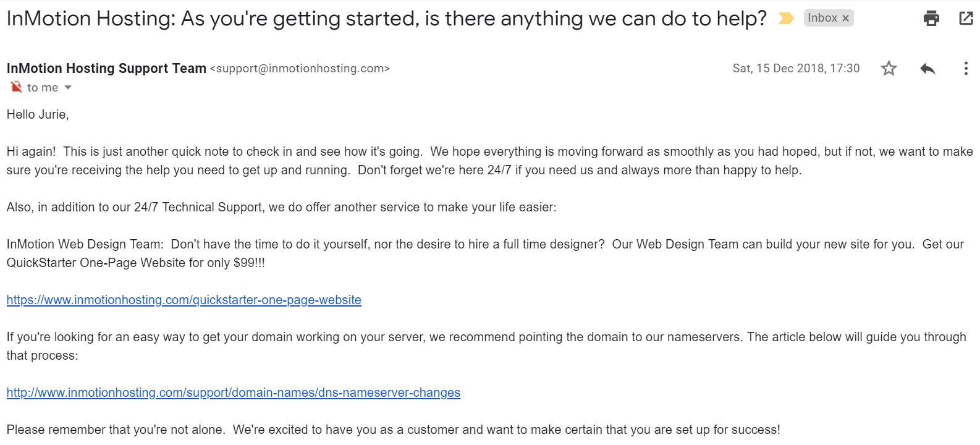Click sender name InMotion Hosting Support Team
This screenshot has height=445, width=980.
(x=106, y=68)
